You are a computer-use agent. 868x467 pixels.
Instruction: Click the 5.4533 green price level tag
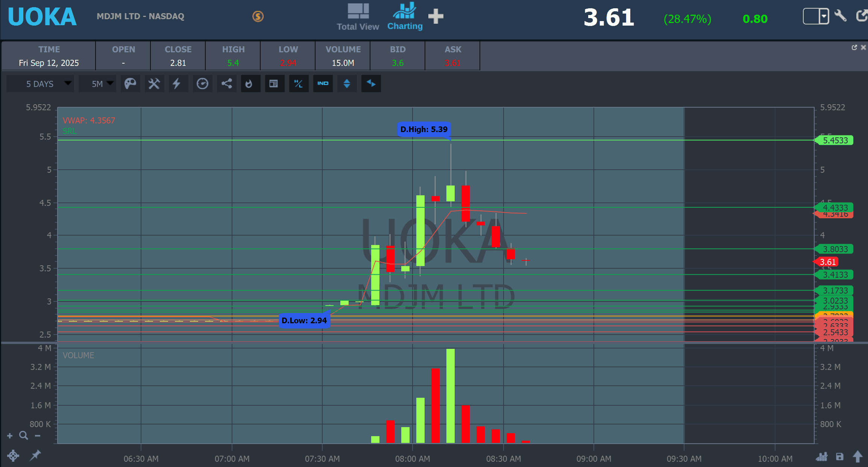pos(835,140)
